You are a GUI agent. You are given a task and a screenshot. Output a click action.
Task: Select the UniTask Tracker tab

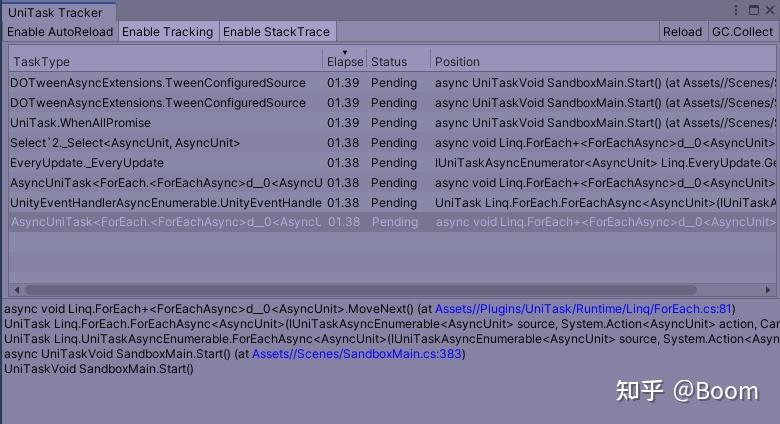tap(58, 12)
